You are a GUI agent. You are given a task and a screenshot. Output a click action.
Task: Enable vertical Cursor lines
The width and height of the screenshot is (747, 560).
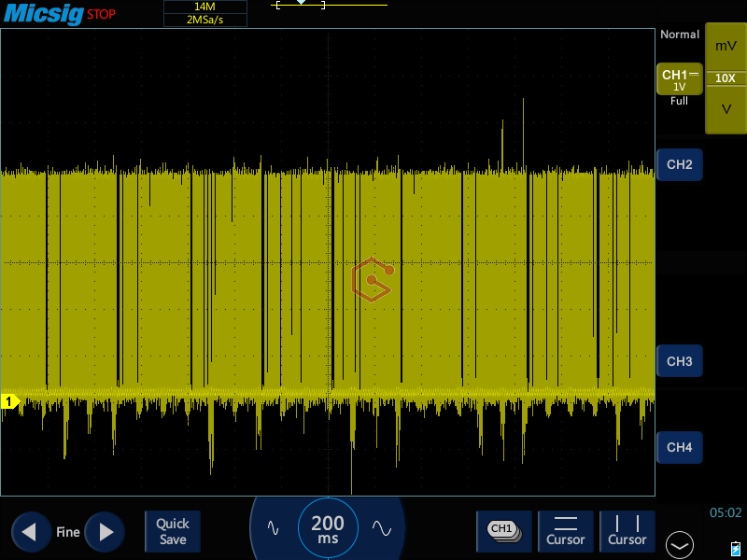(x=627, y=531)
